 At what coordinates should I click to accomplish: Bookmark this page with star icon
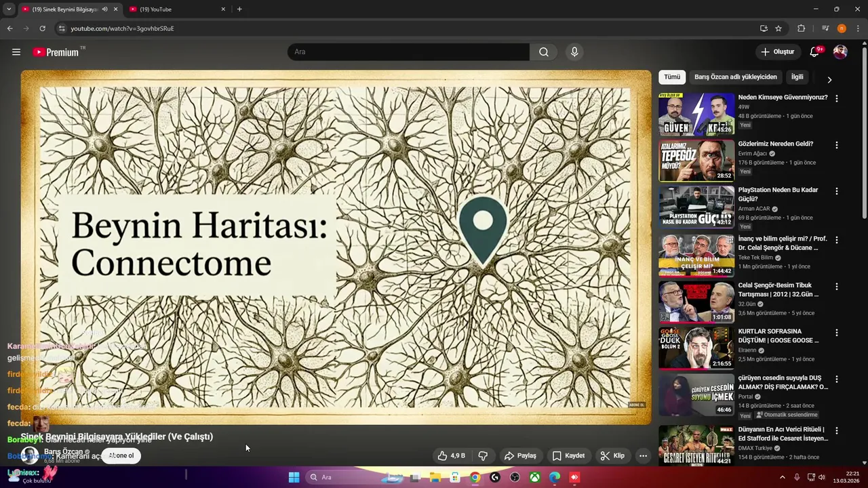[x=778, y=28]
